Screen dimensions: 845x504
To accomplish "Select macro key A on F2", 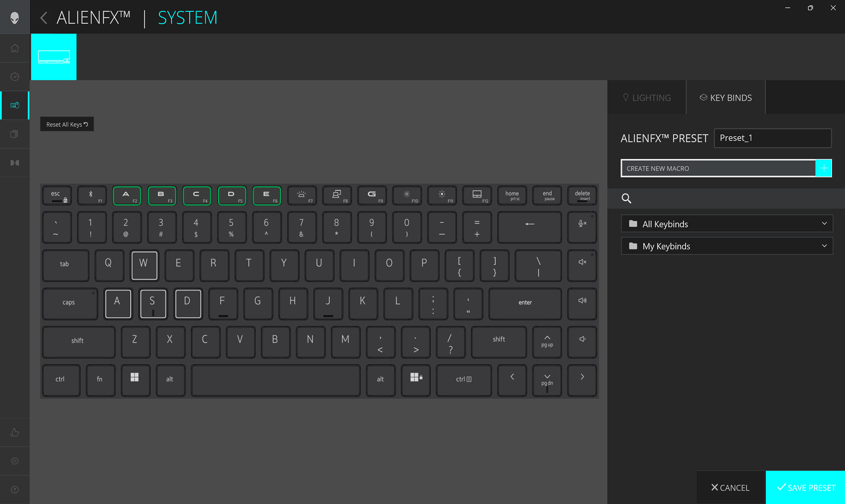I will (x=127, y=195).
